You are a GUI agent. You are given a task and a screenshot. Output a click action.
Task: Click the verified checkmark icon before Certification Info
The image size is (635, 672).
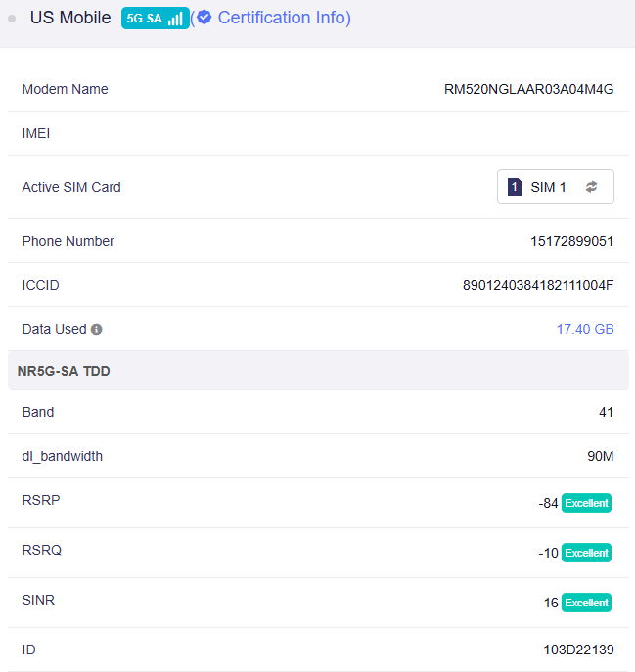[204, 18]
